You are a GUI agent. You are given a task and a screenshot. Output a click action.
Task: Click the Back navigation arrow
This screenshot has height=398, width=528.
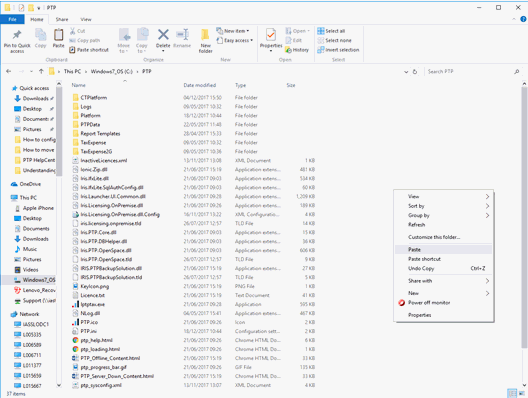[x=9, y=71]
